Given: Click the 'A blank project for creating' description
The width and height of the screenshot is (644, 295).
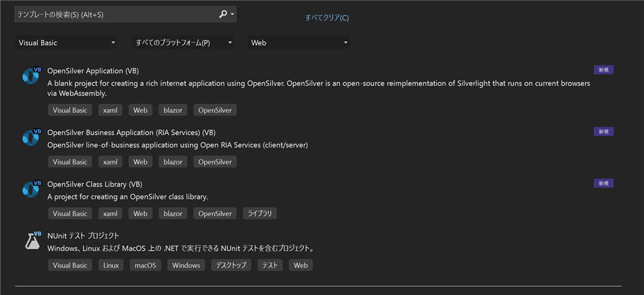Looking at the screenshot, I should pyautogui.click(x=319, y=88).
